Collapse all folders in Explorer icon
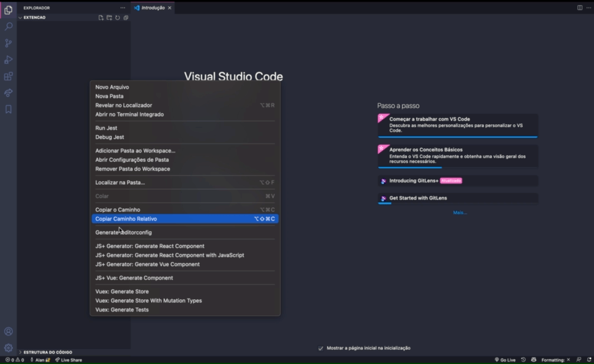This screenshot has height=364, width=594. pos(126,18)
